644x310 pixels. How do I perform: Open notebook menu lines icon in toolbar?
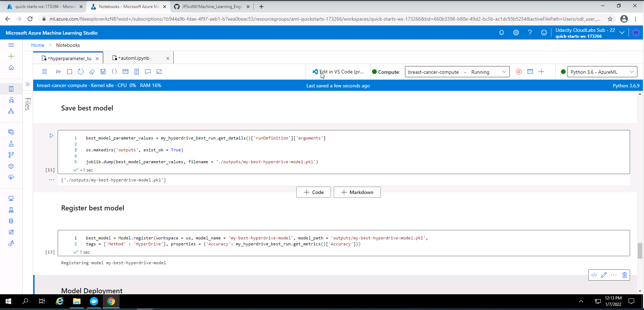tap(44, 72)
